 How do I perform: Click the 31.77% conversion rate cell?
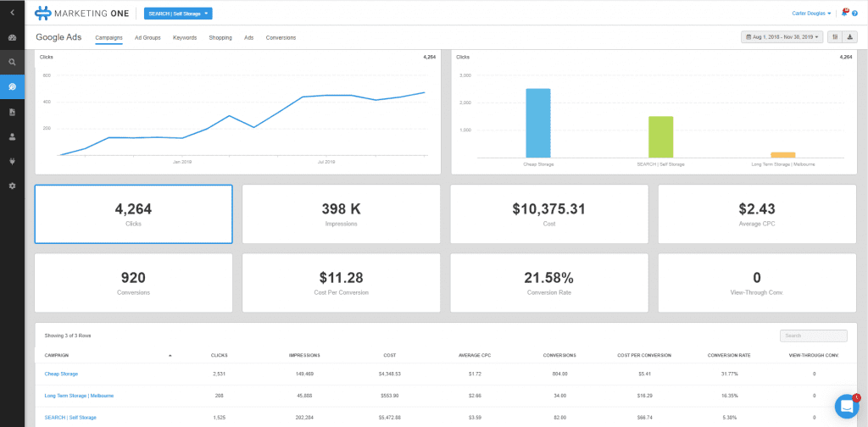[730, 374]
